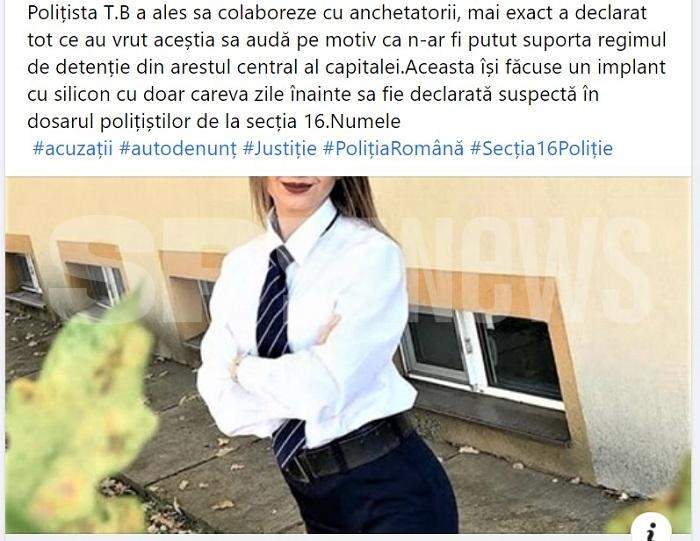700x541 pixels.
Task: Open the #PolițiaRomână hashtag
Action: click(x=393, y=148)
